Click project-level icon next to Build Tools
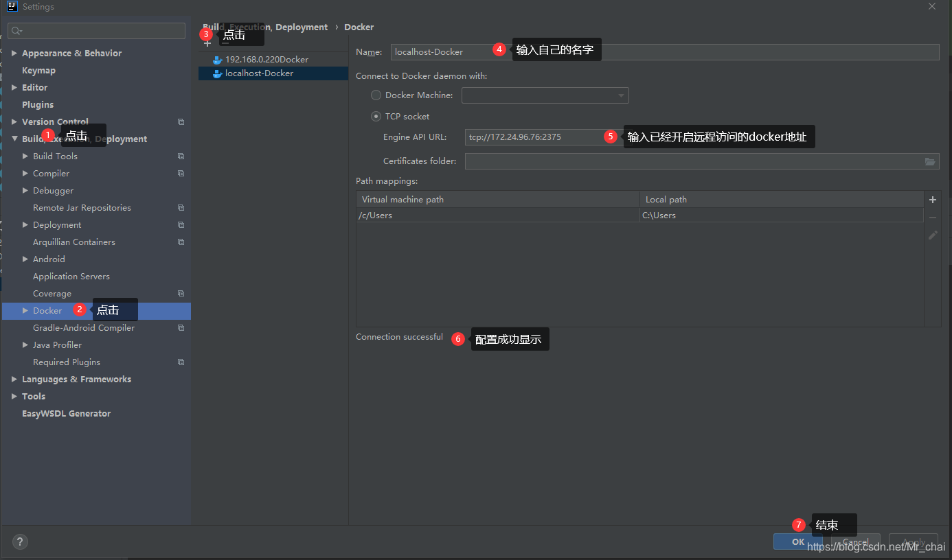 [181, 156]
